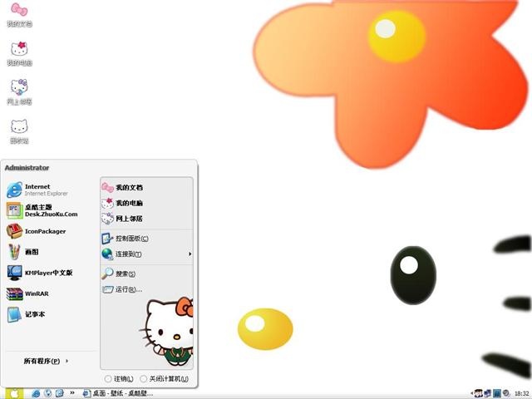The image size is (532, 399).
Task: Click the Start button on the taskbar
Action: tap(13, 393)
